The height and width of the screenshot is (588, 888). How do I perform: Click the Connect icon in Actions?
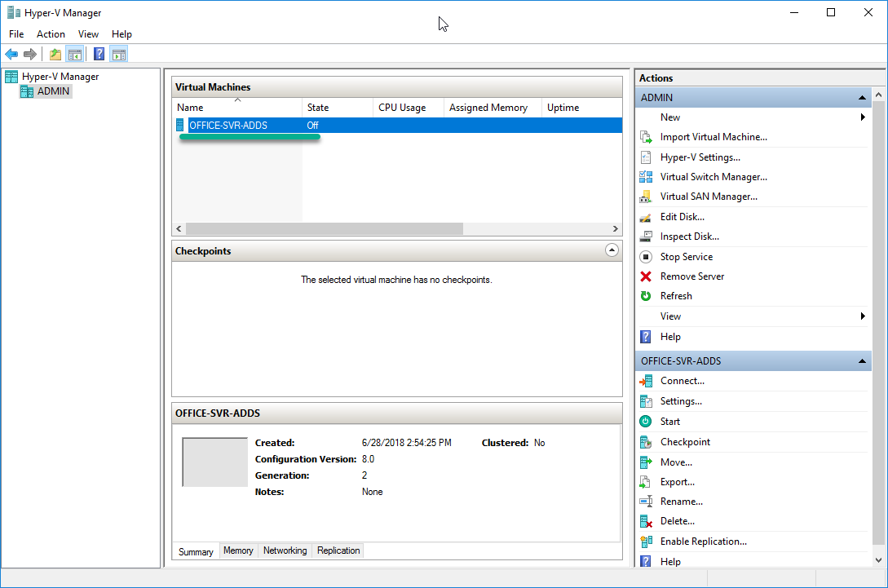tap(646, 381)
